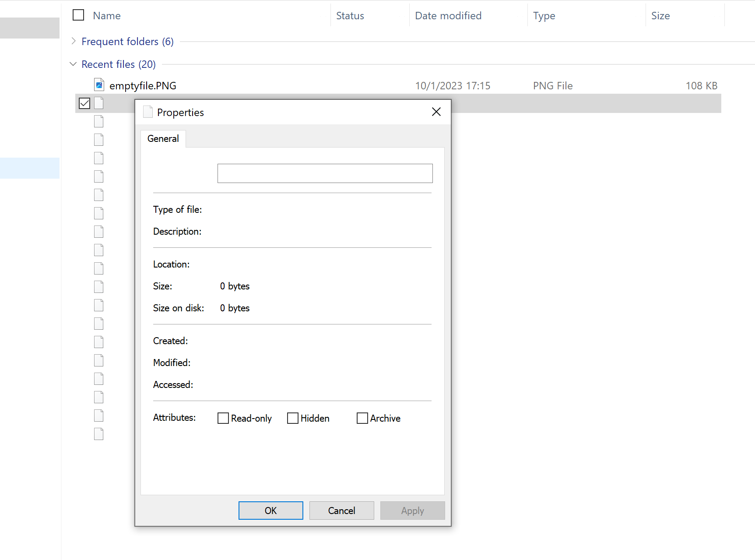Click the file icon above the bottom-most list entry

98,416
